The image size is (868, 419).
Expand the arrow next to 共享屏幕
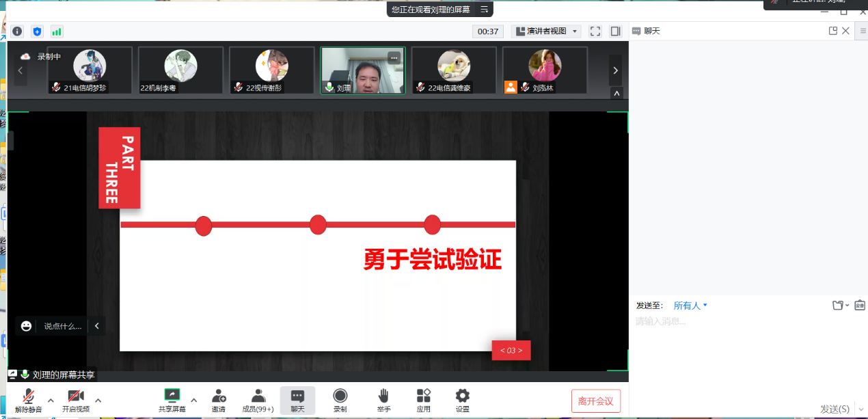pos(193,400)
